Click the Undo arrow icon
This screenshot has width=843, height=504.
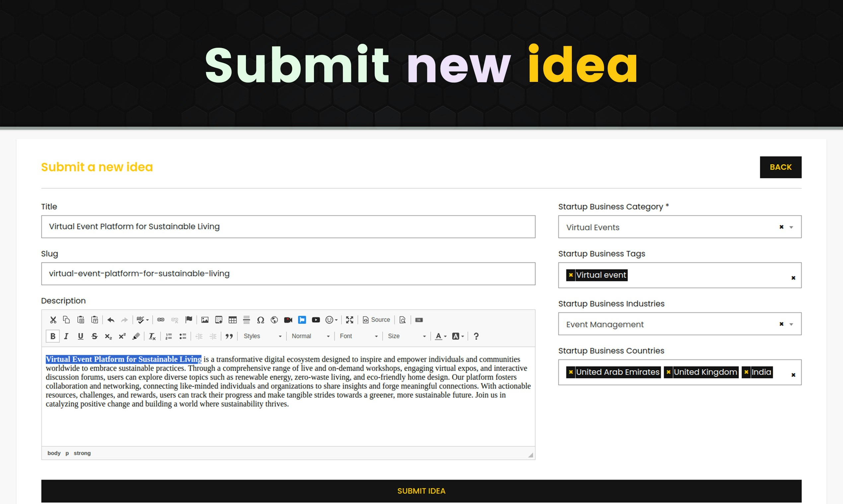[111, 320]
